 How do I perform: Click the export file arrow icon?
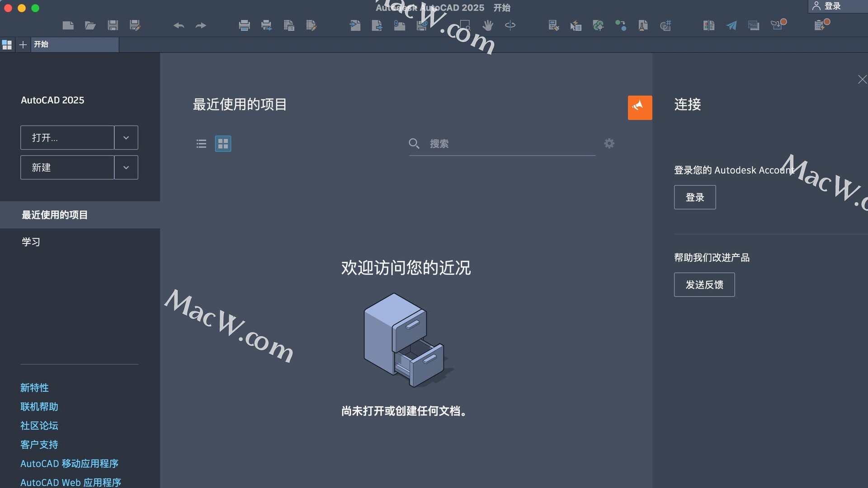coord(377,25)
